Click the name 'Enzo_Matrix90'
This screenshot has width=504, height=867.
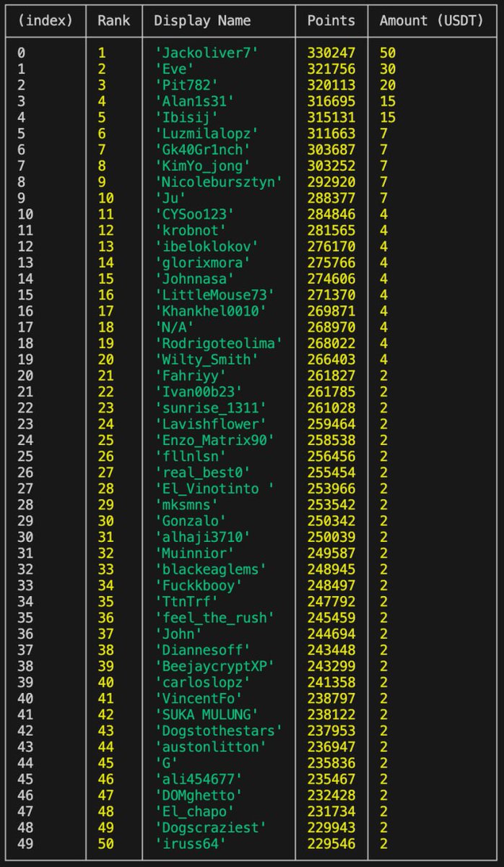point(214,440)
